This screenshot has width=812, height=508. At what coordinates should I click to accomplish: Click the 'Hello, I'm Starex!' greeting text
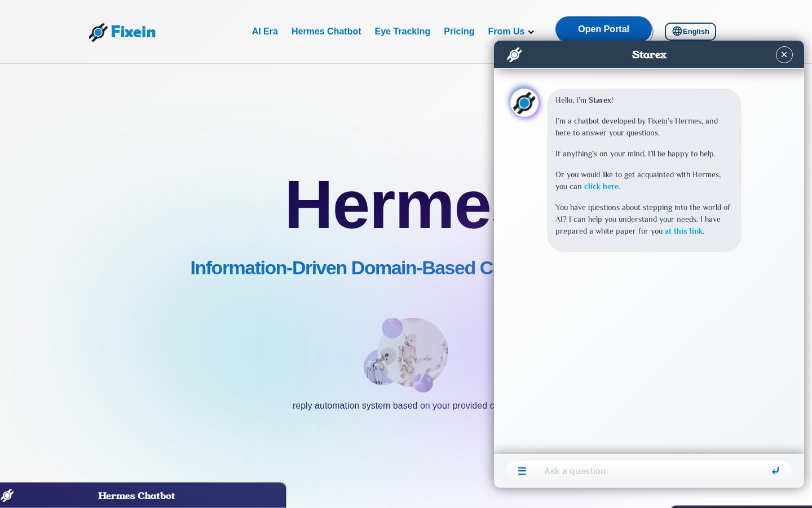584,100
